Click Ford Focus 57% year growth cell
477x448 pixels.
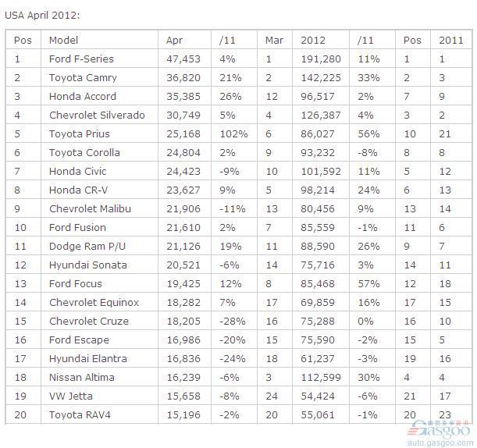pyautogui.click(x=368, y=284)
